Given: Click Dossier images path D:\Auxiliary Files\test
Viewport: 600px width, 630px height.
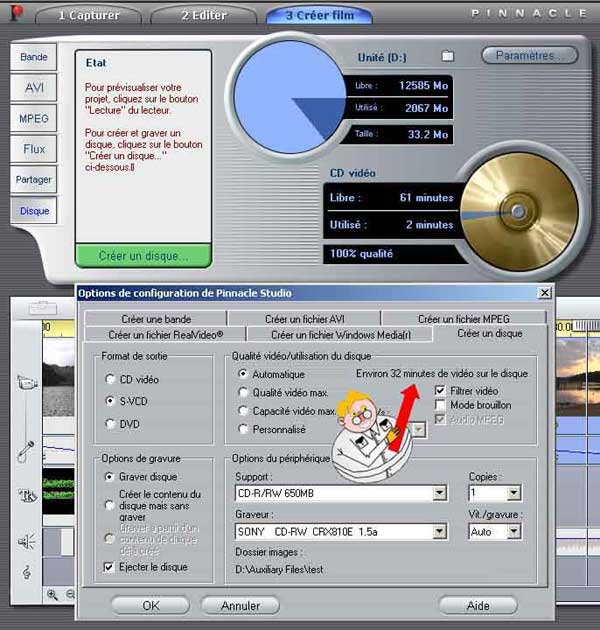Looking at the screenshot, I should [x=279, y=569].
